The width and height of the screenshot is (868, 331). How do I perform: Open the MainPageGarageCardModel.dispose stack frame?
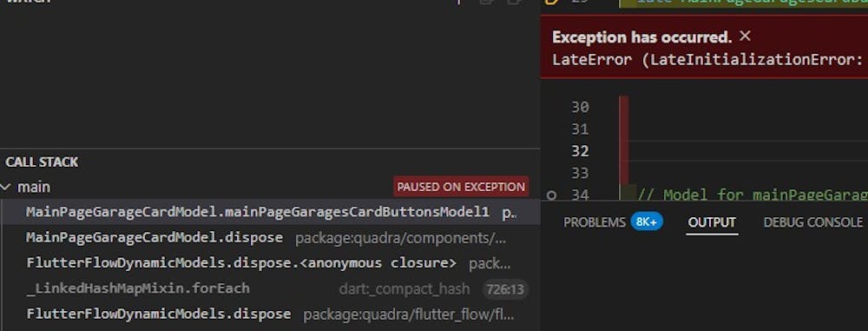point(270,238)
